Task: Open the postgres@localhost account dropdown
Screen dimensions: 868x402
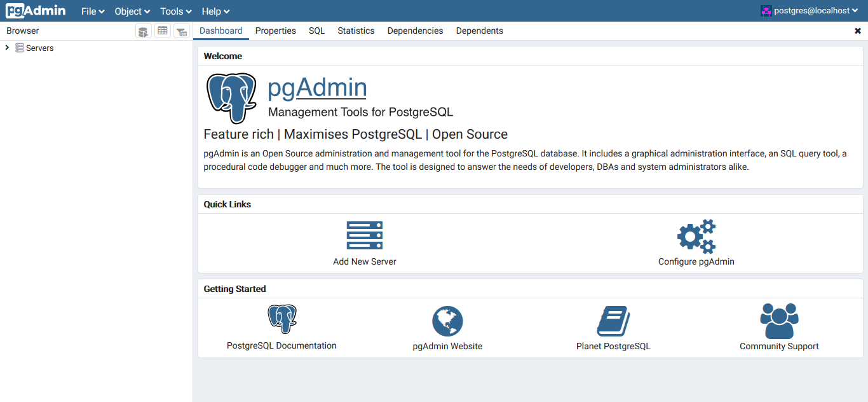Action: click(x=810, y=10)
